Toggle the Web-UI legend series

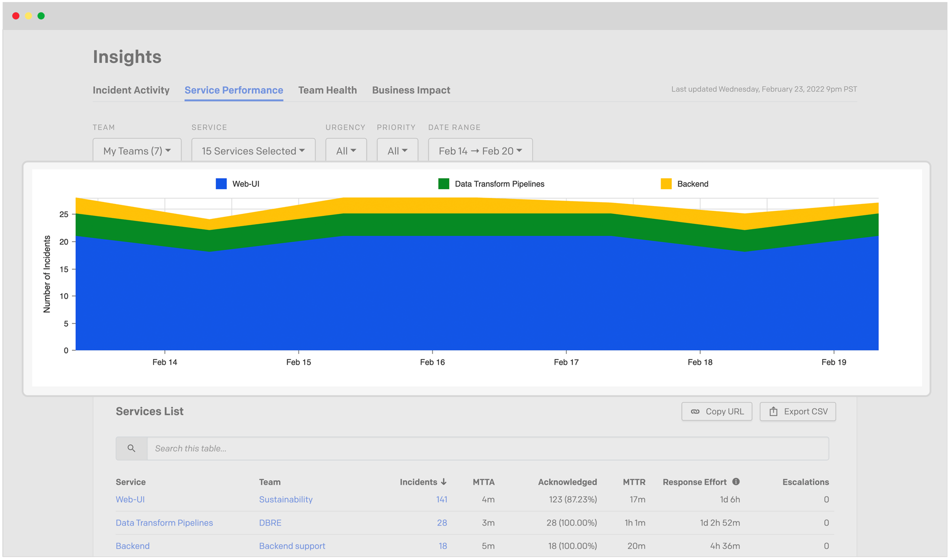[245, 184]
